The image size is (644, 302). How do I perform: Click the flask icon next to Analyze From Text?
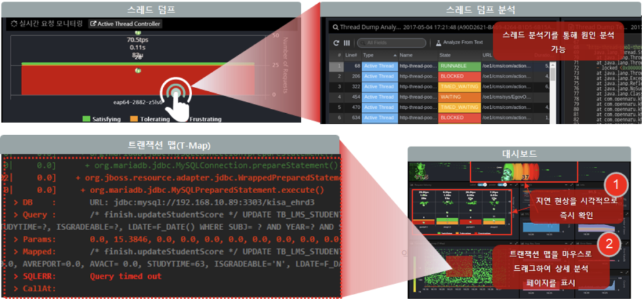pos(439,43)
